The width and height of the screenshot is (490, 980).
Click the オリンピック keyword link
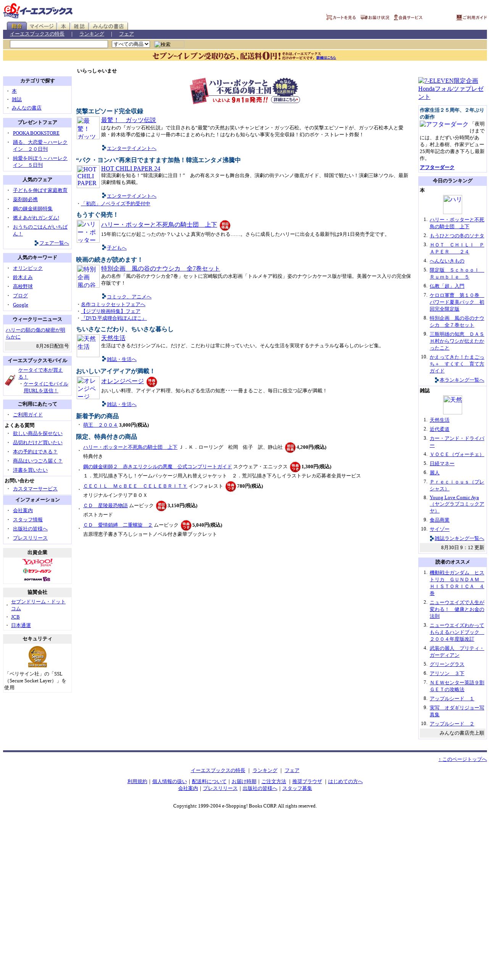(28, 268)
